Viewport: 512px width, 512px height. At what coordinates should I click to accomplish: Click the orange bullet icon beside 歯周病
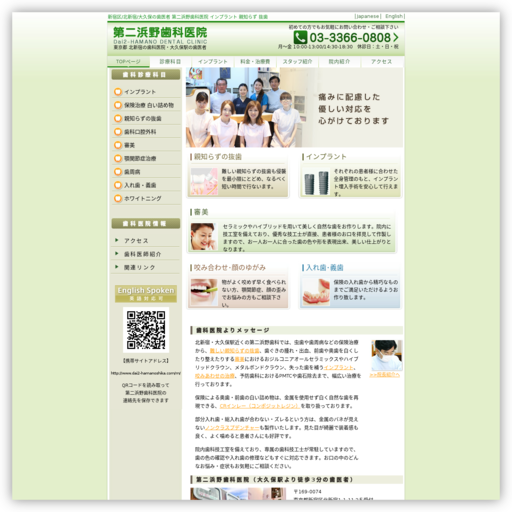tap(118, 172)
